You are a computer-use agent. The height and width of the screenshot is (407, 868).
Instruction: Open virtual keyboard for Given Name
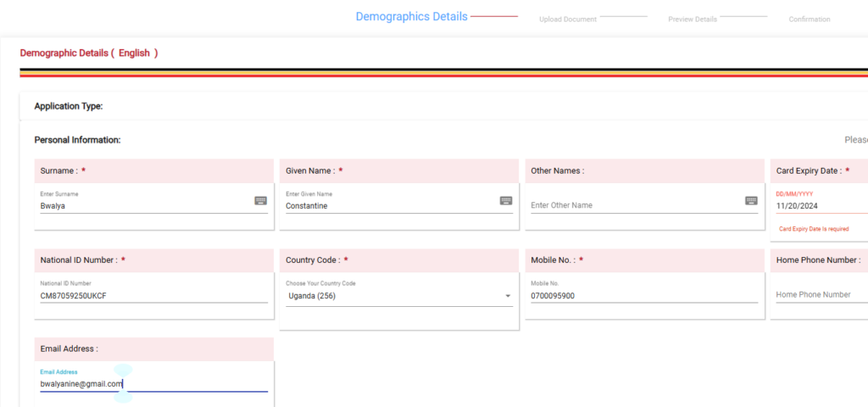[506, 201]
